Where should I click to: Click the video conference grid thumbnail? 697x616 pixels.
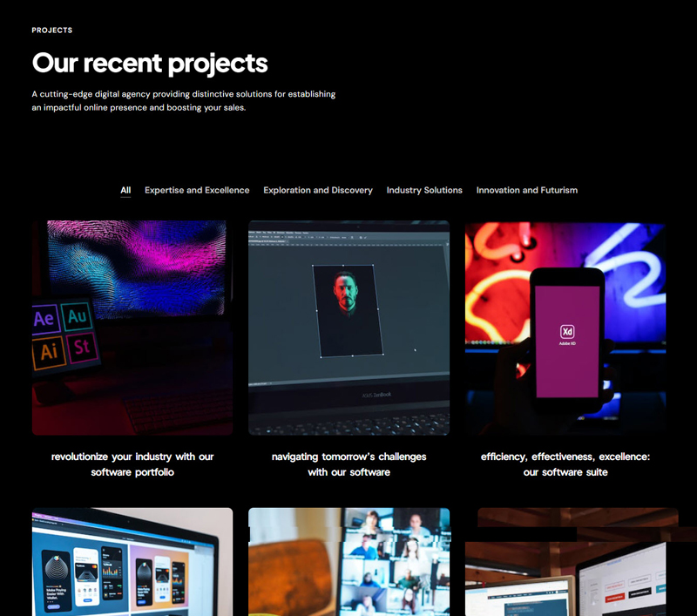click(348, 562)
